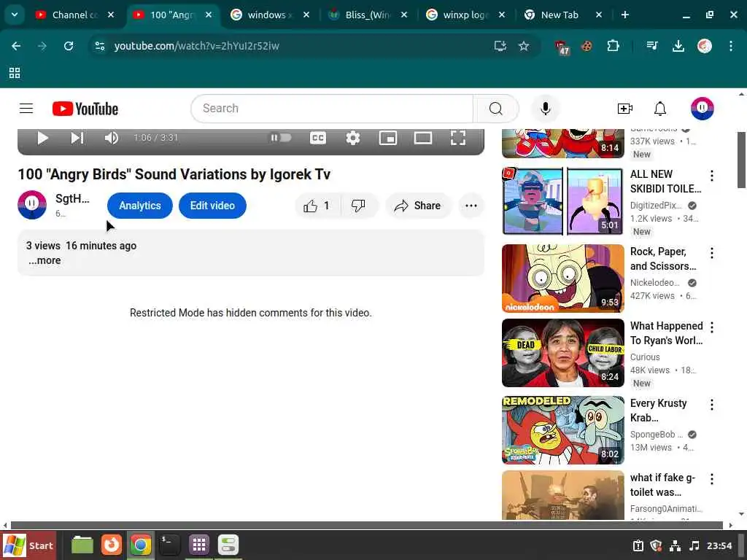Switch to Bliss_(Win tab
Screen dimensions: 747x560
coord(368,15)
